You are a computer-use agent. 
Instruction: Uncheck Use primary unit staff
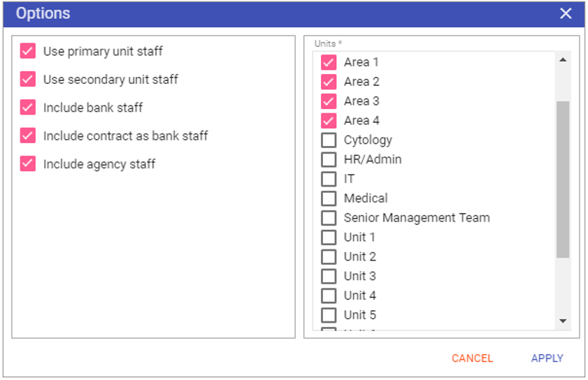[x=28, y=51]
